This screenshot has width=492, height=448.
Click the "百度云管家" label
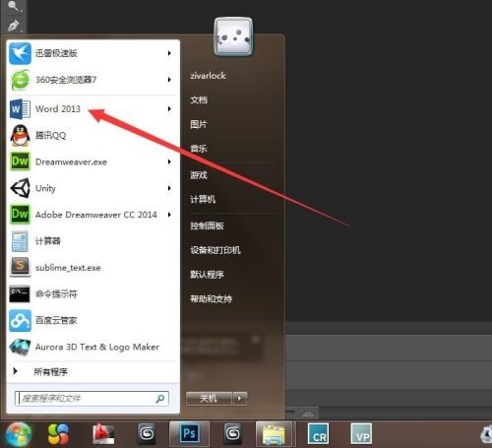click(x=56, y=320)
